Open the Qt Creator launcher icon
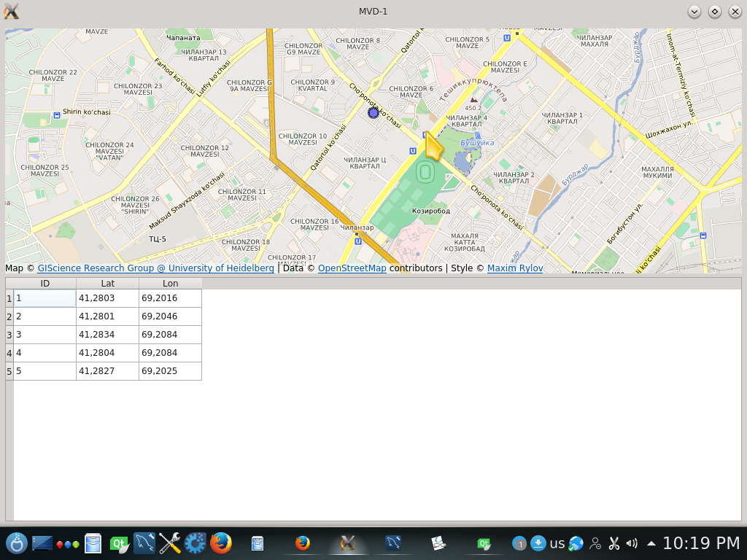 [119, 543]
